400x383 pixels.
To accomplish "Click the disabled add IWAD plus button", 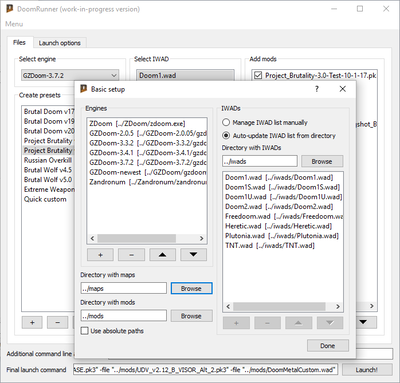I will tap(236, 323).
